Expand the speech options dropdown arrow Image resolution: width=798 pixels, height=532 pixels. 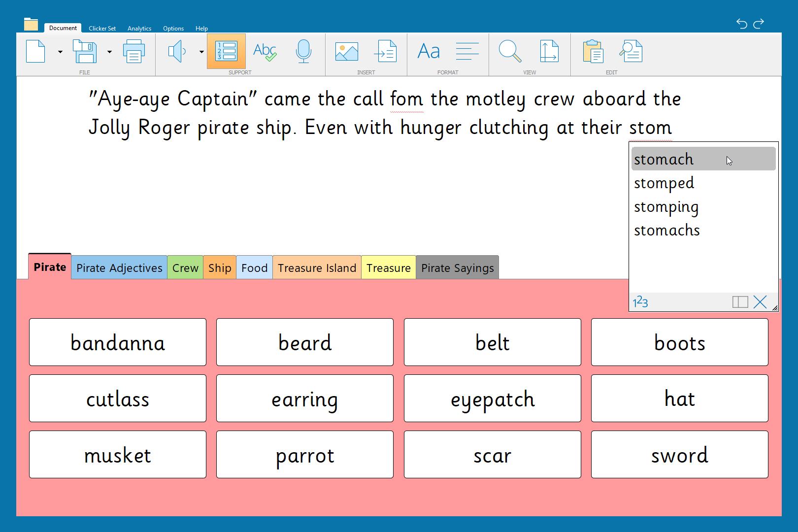pos(201,52)
